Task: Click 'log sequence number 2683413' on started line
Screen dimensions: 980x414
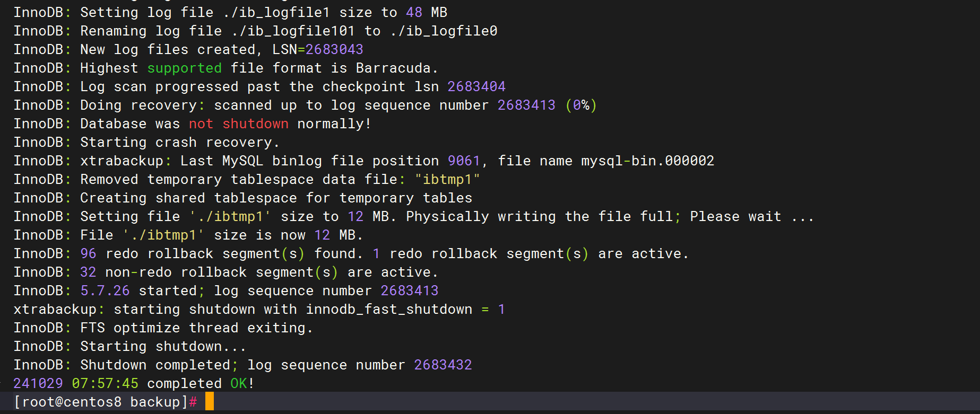Action: point(326,290)
